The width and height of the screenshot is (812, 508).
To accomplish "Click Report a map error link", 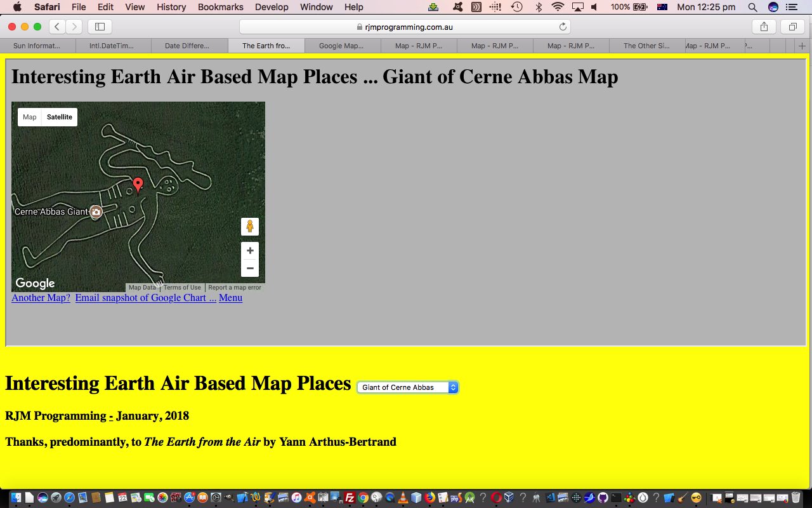I will 235,288.
